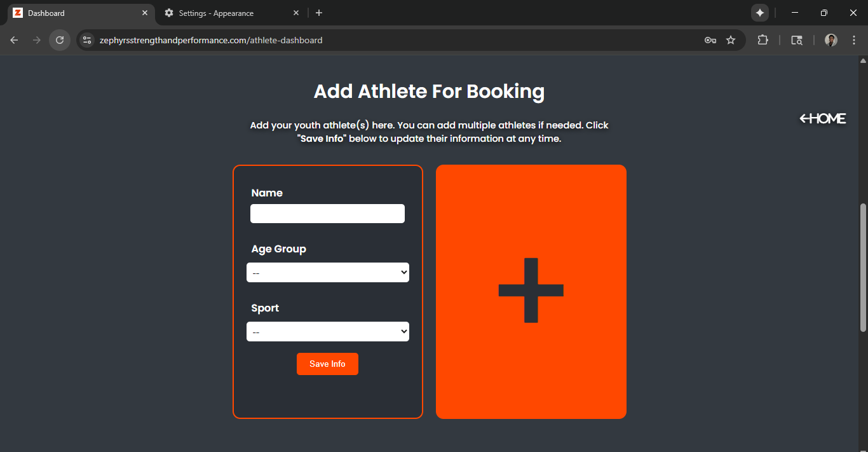Click the forward navigation arrow
868x452 pixels.
coord(36,39)
